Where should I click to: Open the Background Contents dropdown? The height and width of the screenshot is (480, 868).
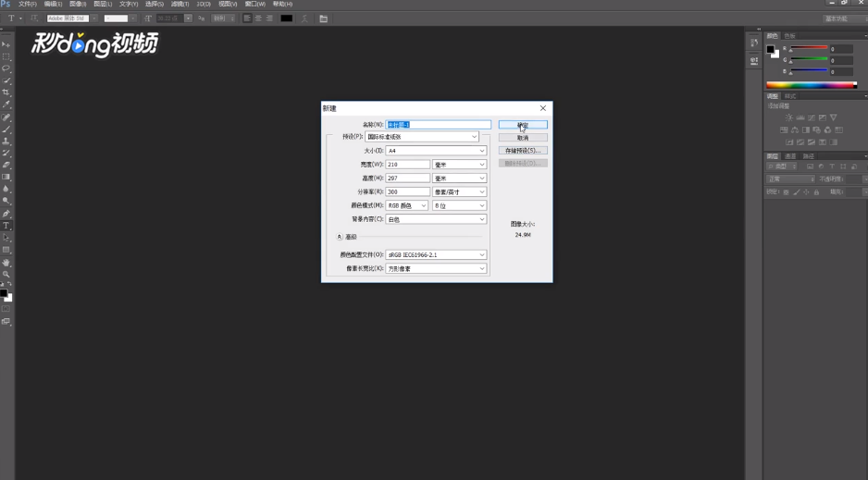coord(436,219)
